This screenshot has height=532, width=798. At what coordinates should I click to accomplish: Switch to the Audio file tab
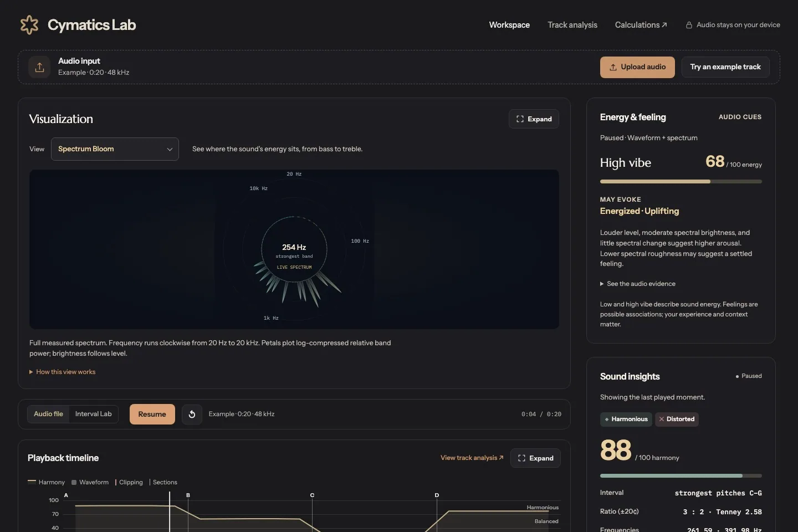point(48,414)
